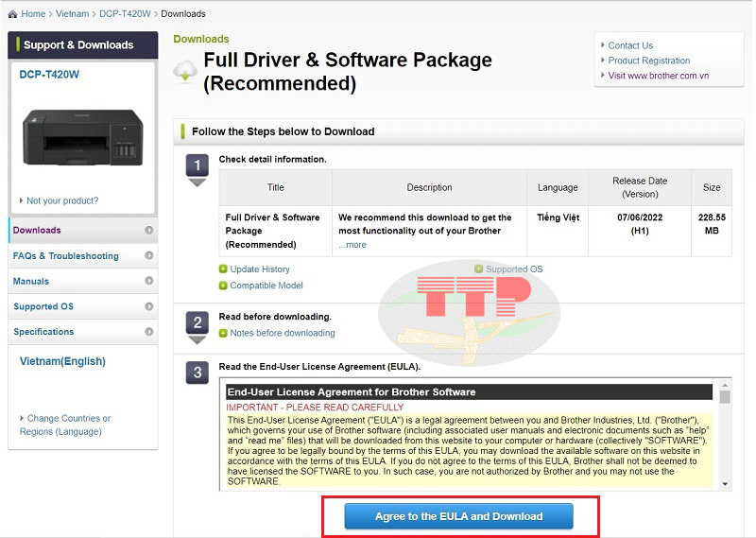Image resolution: width=756 pixels, height=538 pixels.
Task: Expand Compatible Model section
Action: pyautogui.click(x=266, y=286)
